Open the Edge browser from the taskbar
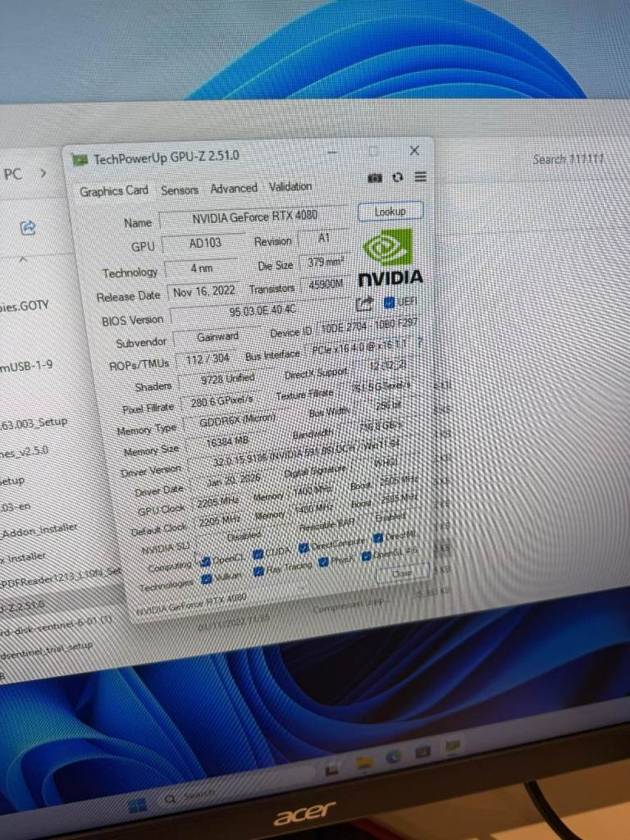The image size is (630, 840). point(394,756)
